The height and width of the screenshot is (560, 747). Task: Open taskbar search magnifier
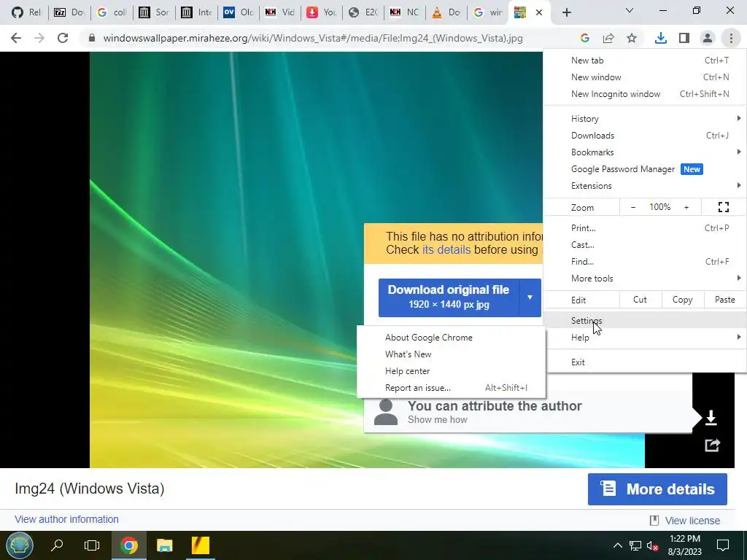click(x=57, y=545)
